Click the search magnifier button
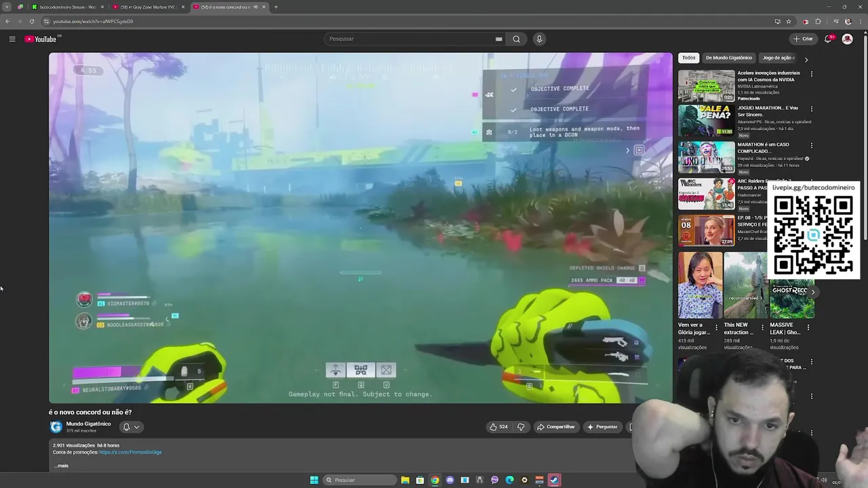 coord(516,39)
